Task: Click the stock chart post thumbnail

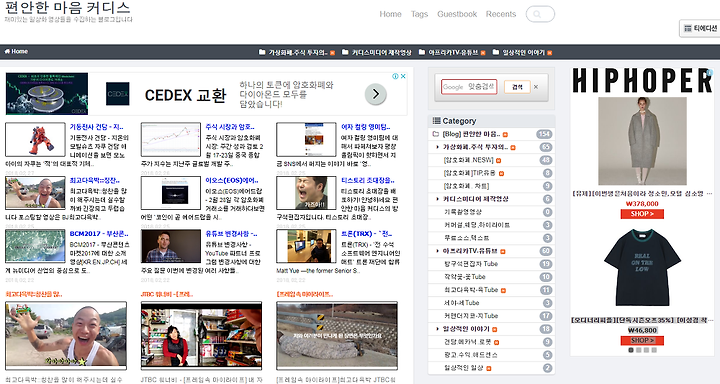Action: point(171,140)
